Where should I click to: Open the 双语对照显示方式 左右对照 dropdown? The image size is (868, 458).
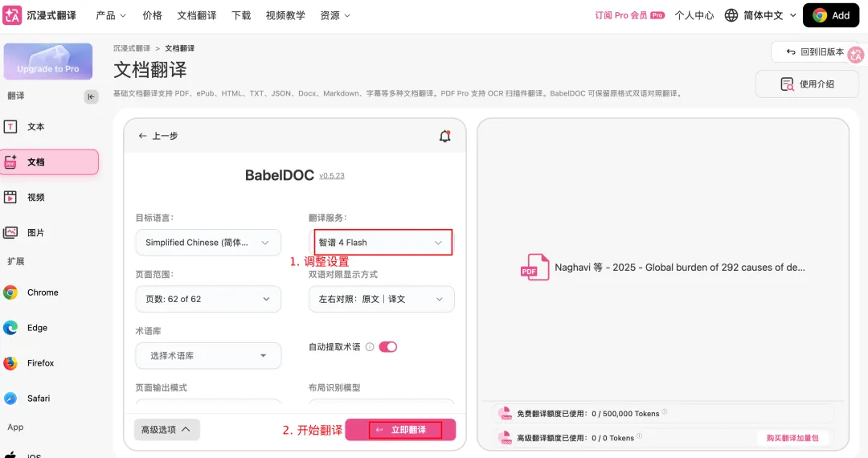pos(382,299)
